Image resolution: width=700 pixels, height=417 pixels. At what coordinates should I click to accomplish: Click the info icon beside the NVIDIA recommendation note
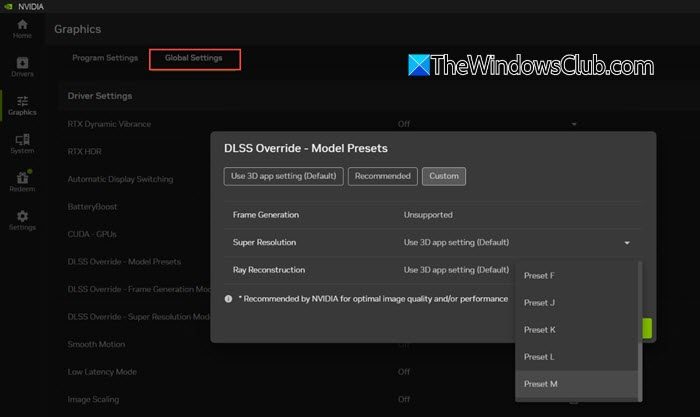[228, 299]
